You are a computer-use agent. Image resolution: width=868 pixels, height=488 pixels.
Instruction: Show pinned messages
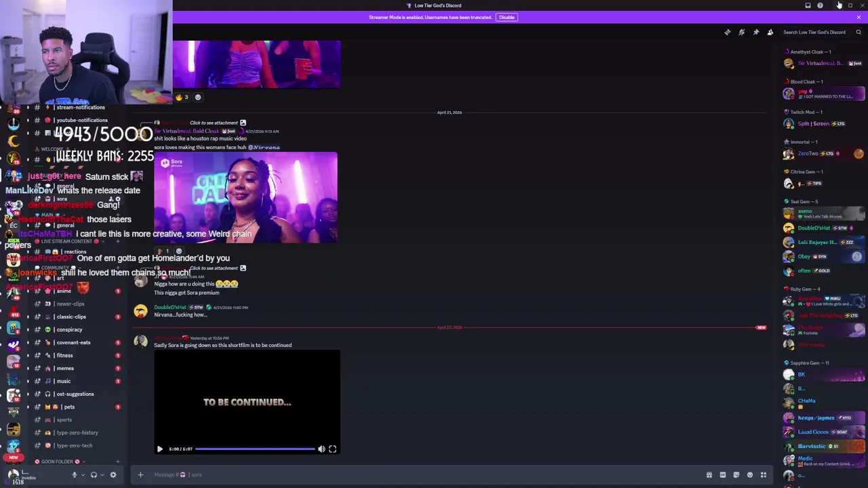pos(756,32)
